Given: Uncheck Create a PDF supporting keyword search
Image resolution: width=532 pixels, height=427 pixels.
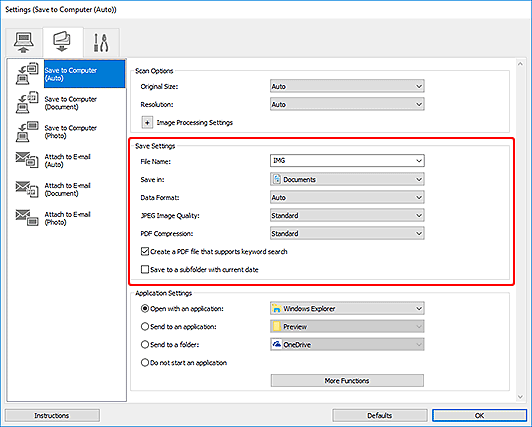Looking at the screenshot, I should pos(145,251).
